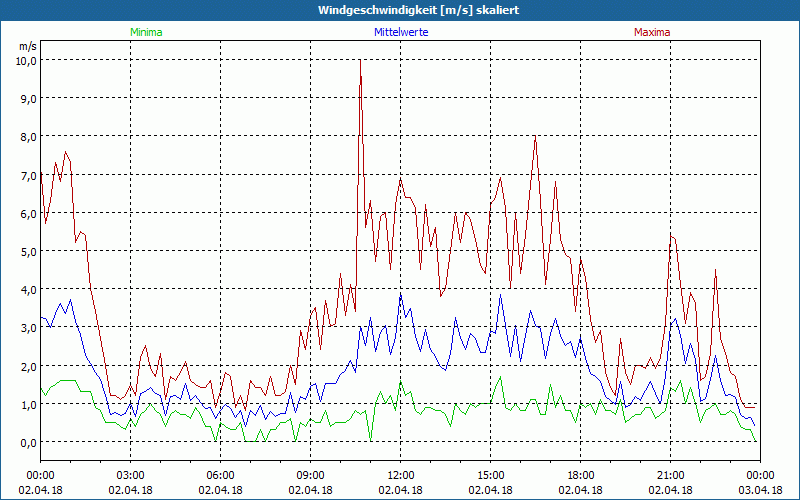Viewport: 800px width, 500px height.
Task: Click the 12:00 time axis label
Action: tap(401, 476)
